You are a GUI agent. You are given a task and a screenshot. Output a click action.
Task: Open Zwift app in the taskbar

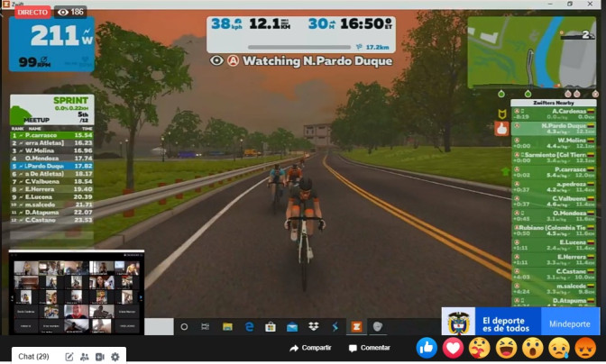tap(356, 326)
